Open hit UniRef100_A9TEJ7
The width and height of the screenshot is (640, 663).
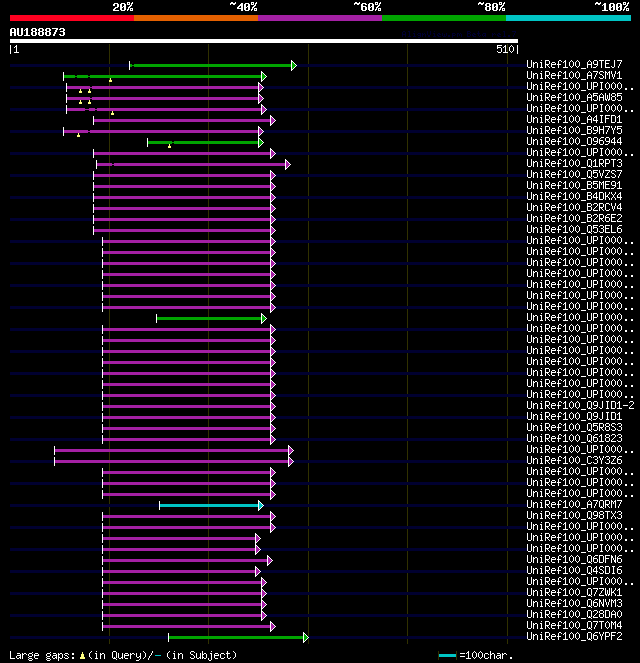point(574,64)
